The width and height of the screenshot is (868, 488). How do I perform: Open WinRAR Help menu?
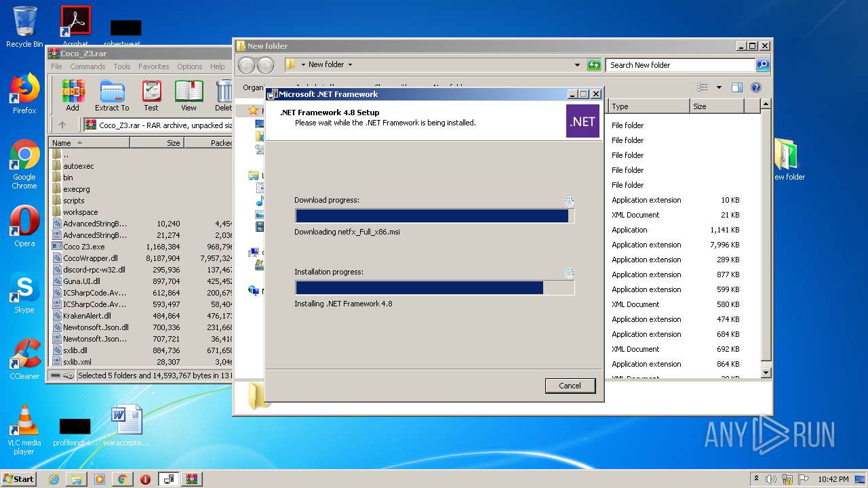pos(217,66)
